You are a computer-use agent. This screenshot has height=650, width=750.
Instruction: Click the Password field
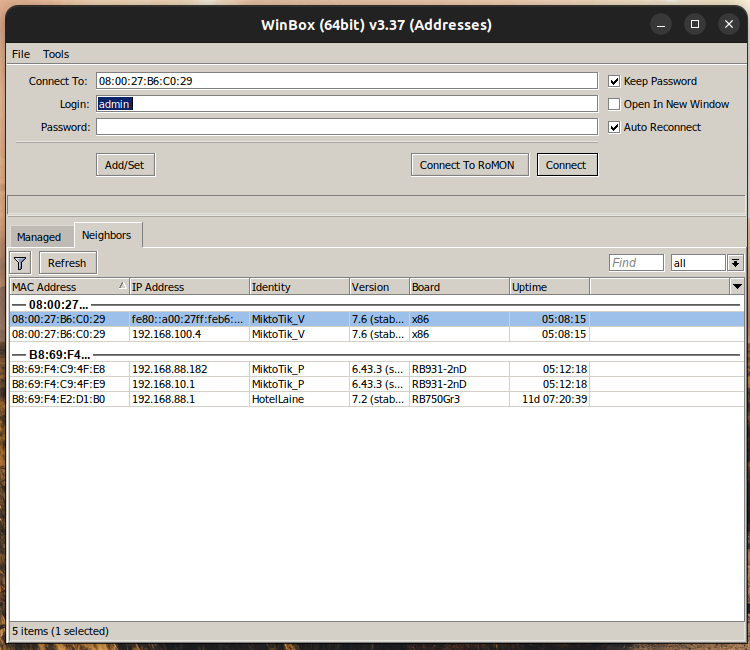(x=347, y=127)
